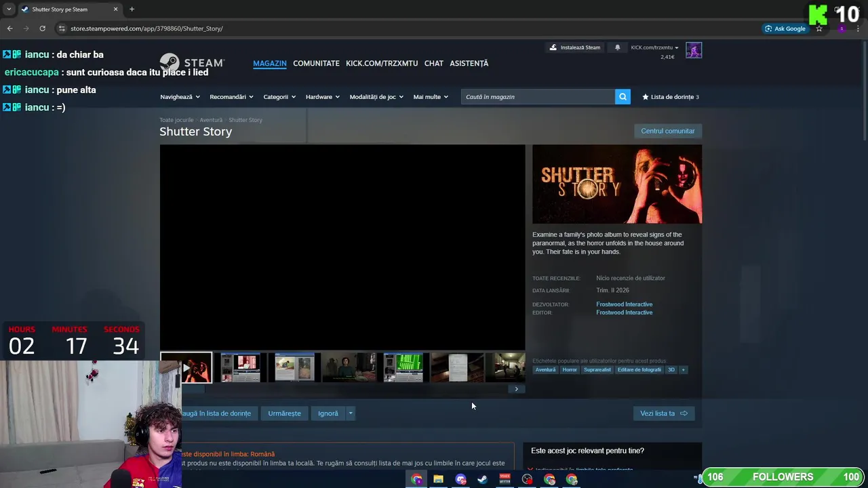868x488 pixels.
Task: Expand the Recomandări menu
Action: [231, 97]
